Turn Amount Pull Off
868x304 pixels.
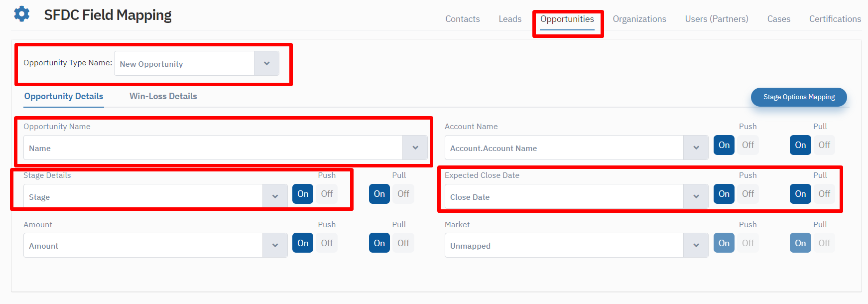[403, 243]
